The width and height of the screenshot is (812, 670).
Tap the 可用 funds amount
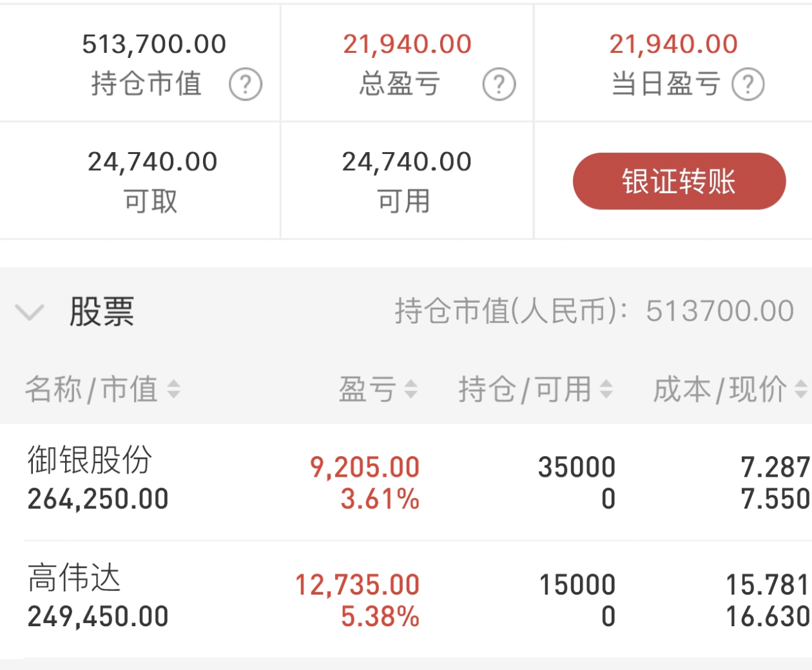pos(407,162)
